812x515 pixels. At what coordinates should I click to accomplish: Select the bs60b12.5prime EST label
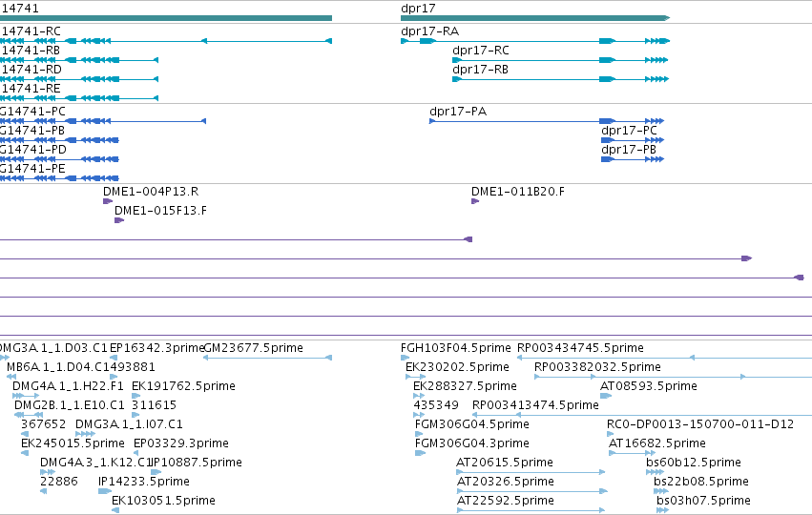[694, 463]
